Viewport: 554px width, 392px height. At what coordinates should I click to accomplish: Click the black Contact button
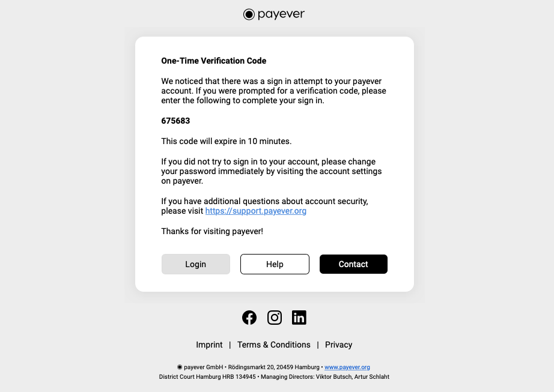353,264
